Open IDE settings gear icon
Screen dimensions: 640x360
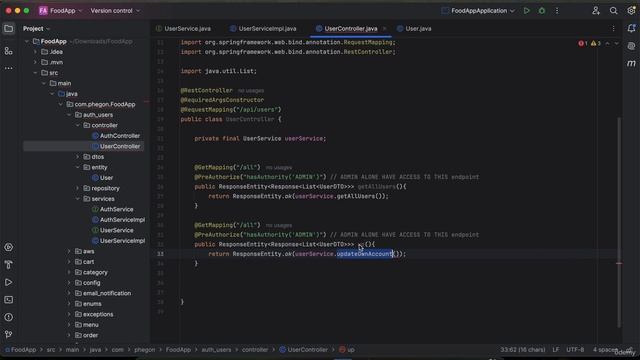pyautogui.click(x=631, y=11)
